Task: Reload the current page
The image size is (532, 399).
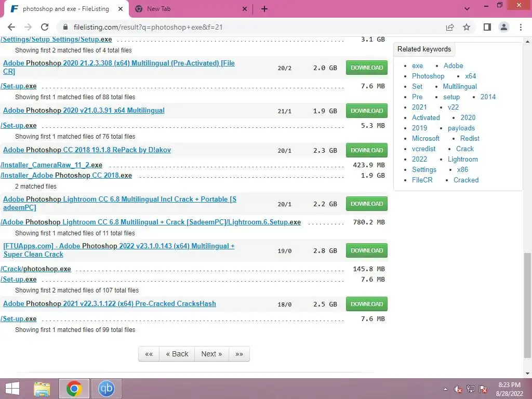Action: point(45,27)
